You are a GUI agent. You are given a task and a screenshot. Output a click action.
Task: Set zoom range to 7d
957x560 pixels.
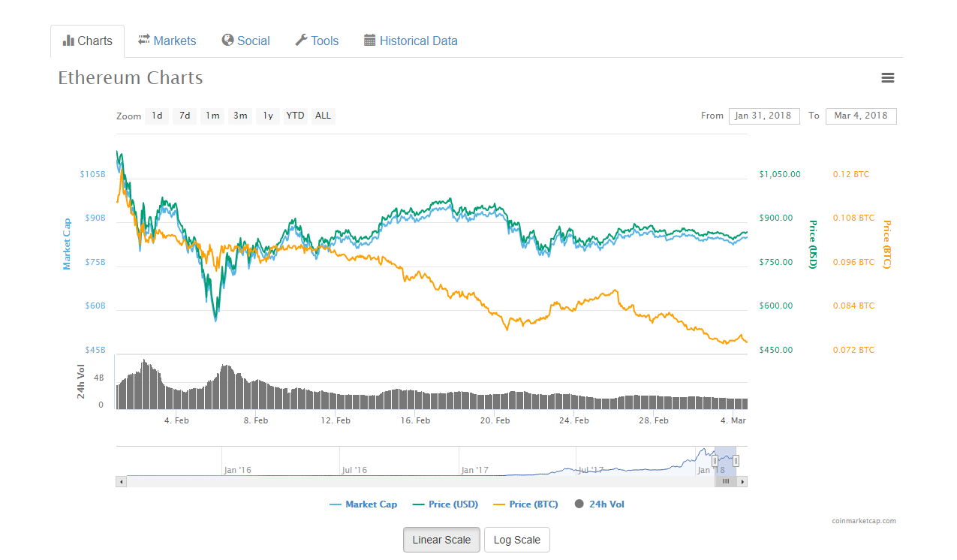click(x=185, y=116)
